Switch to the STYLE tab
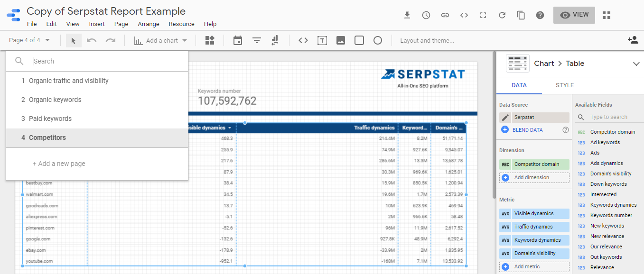The image size is (644, 274). (x=565, y=85)
